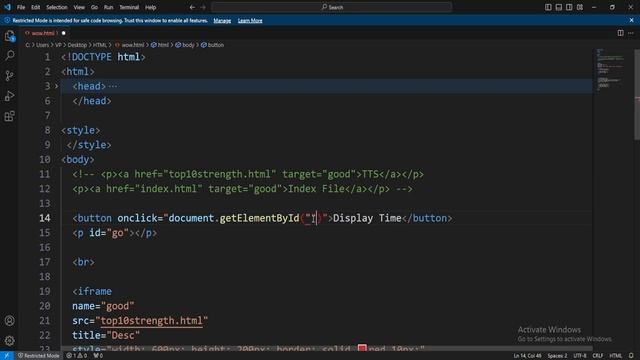This screenshot has width=640, height=360.
Task: Open the Selection menu
Action: click(x=57, y=7)
